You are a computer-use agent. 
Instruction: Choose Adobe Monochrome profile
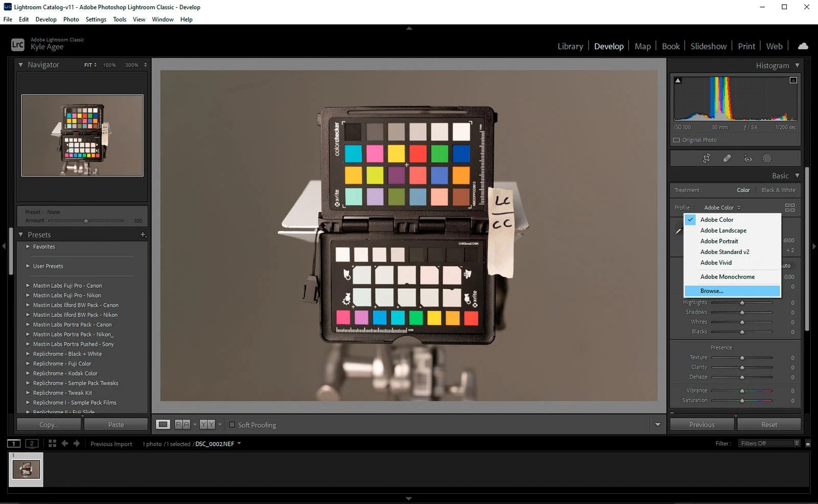727,277
